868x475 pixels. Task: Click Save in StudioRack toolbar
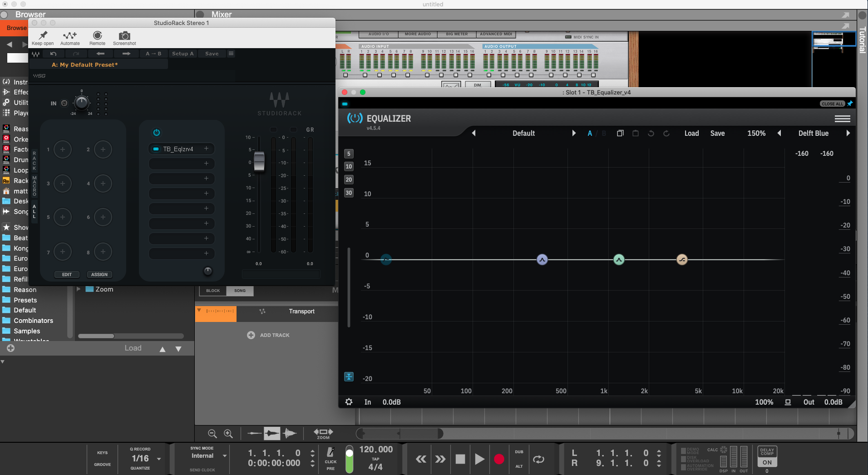click(212, 54)
